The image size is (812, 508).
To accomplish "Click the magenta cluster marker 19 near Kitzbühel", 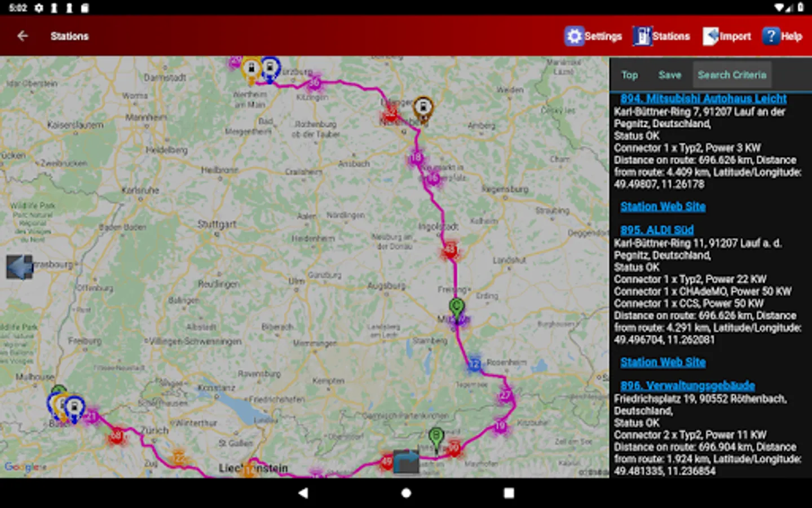I will coord(500,426).
